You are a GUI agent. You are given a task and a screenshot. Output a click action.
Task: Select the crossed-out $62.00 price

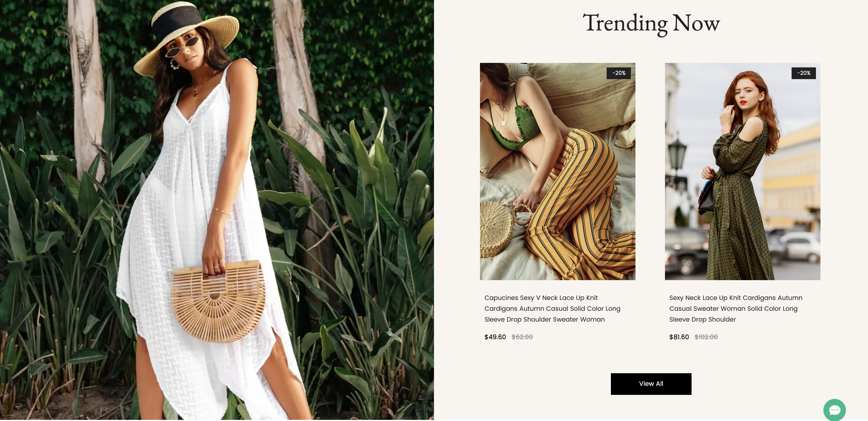pos(522,337)
